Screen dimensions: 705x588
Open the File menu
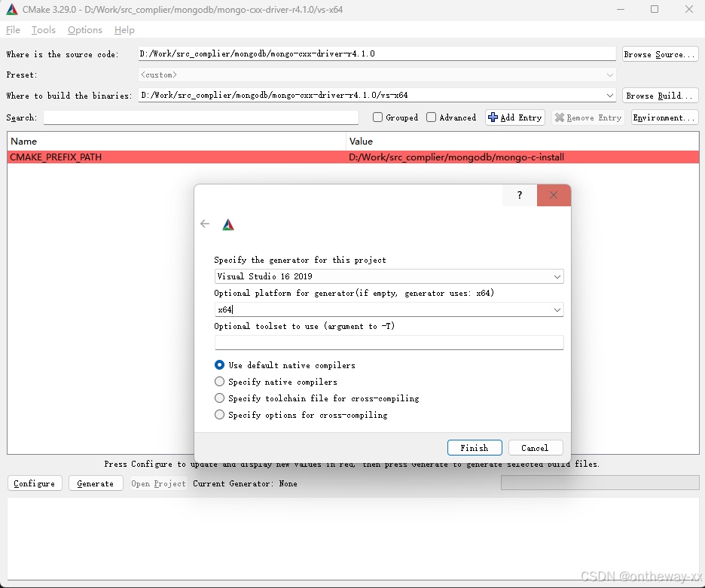(x=13, y=30)
